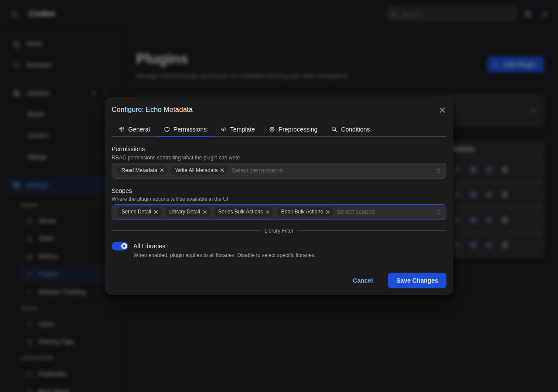This screenshot has width=558, height=392.
Task: Click the magnifier icon on the Conditions tab
Action: pyautogui.click(x=334, y=129)
